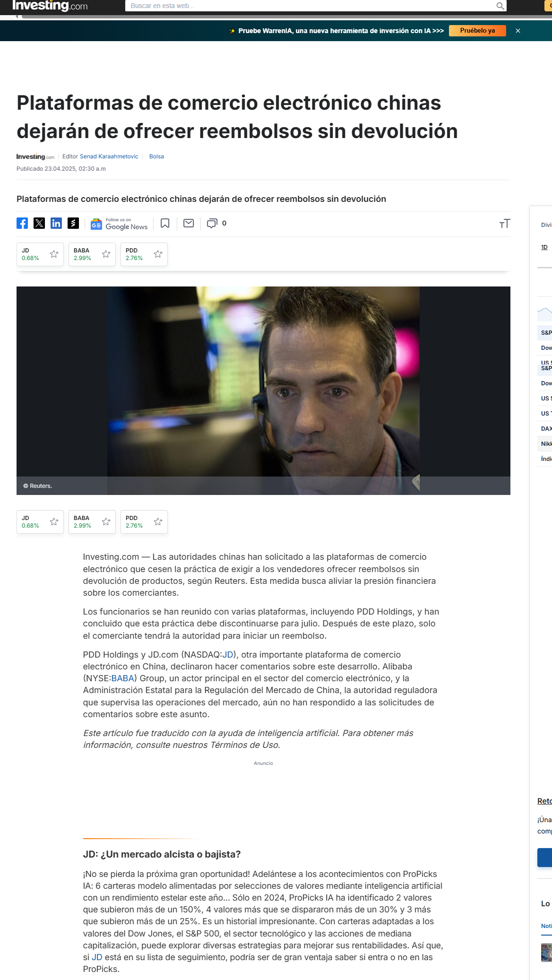Click the '© Reuters.' image caption
The width and height of the screenshot is (552, 980).
(38, 486)
